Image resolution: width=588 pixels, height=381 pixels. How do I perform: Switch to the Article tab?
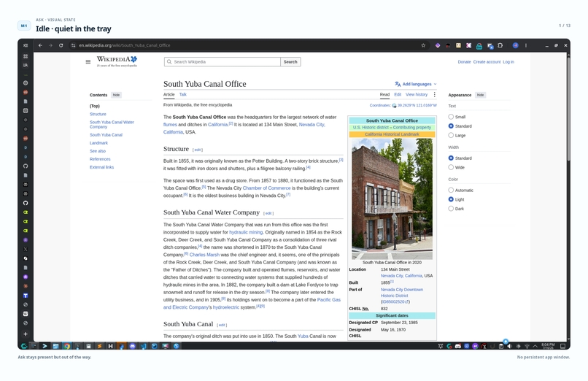click(x=169, y=94)
